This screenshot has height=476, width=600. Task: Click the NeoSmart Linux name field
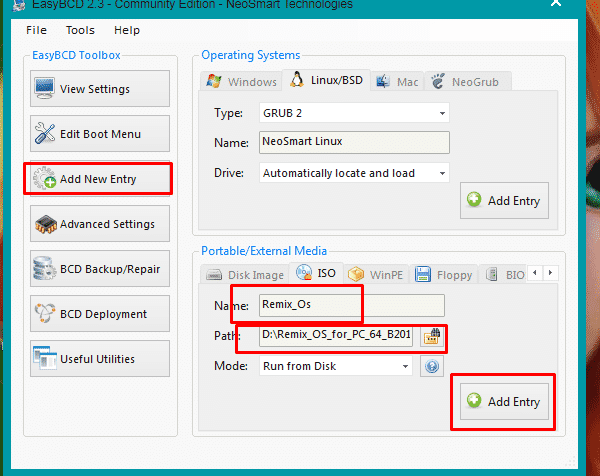(x=354, y=142)
